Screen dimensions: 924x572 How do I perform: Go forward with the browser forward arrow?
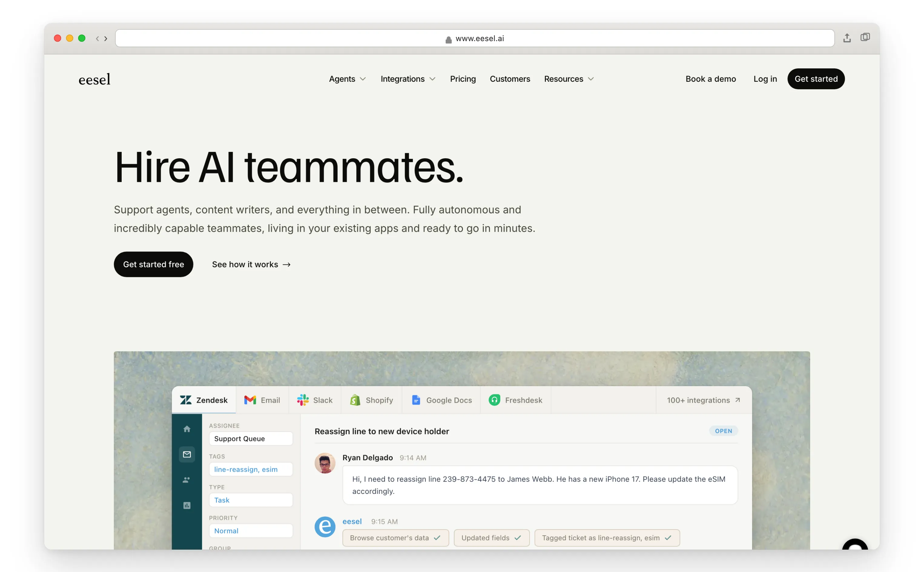tap(106, 38)
